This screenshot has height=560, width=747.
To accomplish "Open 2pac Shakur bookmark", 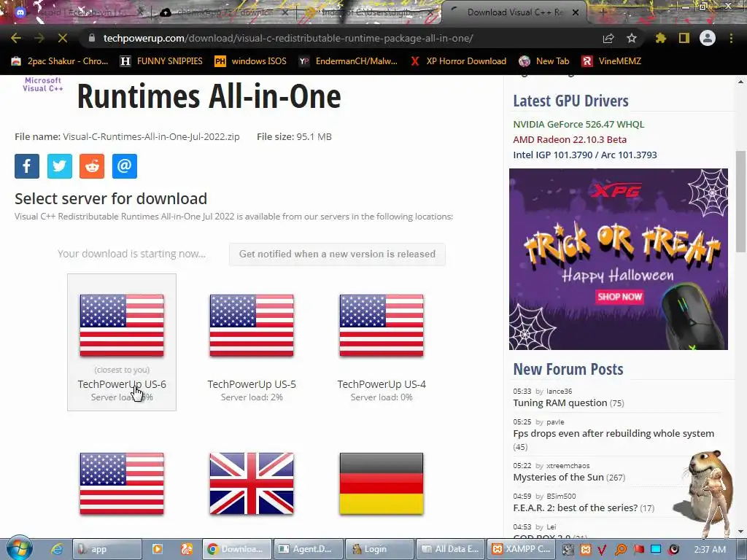I will (x=60, y=61).
